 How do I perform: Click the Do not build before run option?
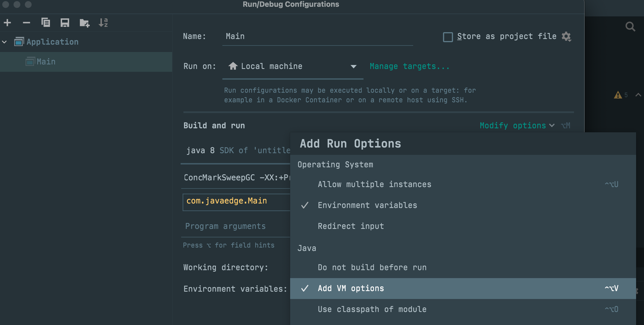(372, 267)
